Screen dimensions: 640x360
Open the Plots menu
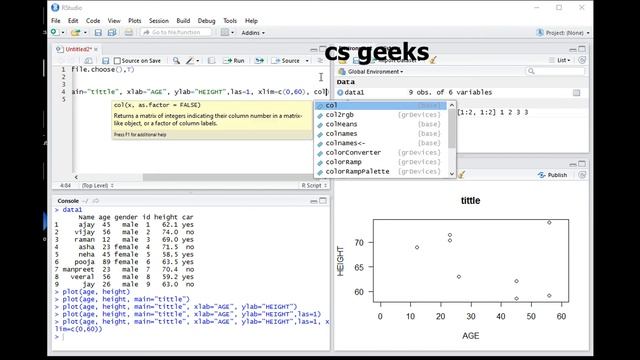(x=134, y=20)
